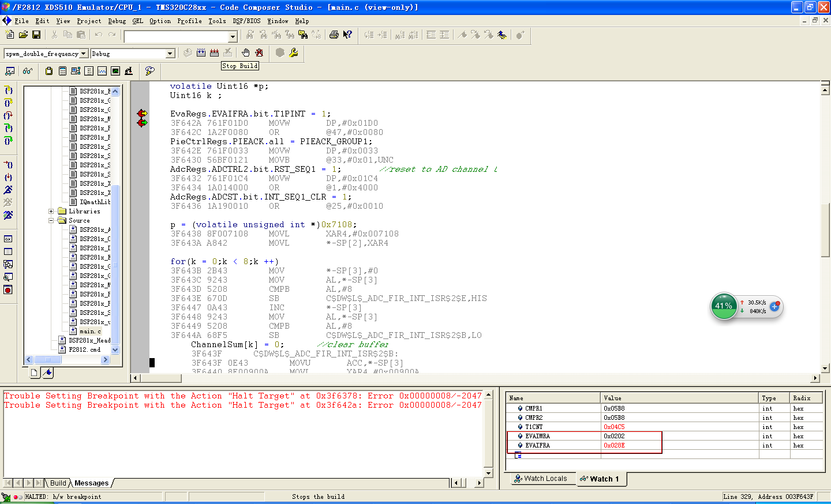Open main.c in the project tree
This screenshot has width=831, height=504.
point(90,331)
